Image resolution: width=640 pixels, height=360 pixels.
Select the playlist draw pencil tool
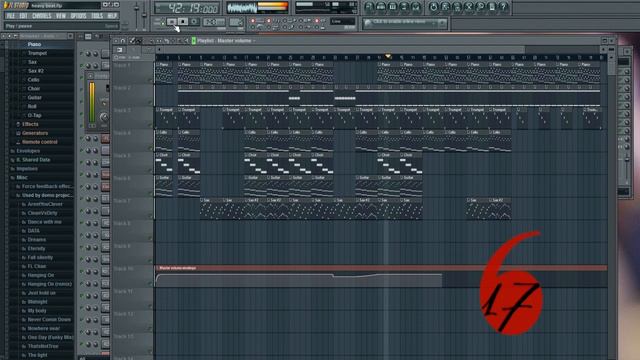pyautogui.click(x=132, y=41)
